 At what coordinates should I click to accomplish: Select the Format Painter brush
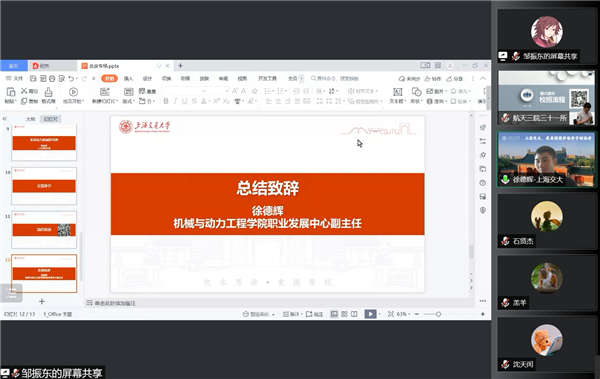tap(48, 92)
